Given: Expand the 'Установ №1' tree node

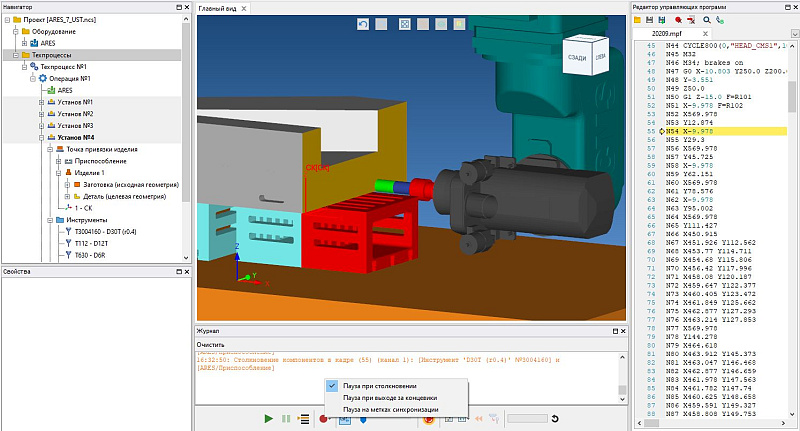Looking at the screenshot, I should pos(42,102).
